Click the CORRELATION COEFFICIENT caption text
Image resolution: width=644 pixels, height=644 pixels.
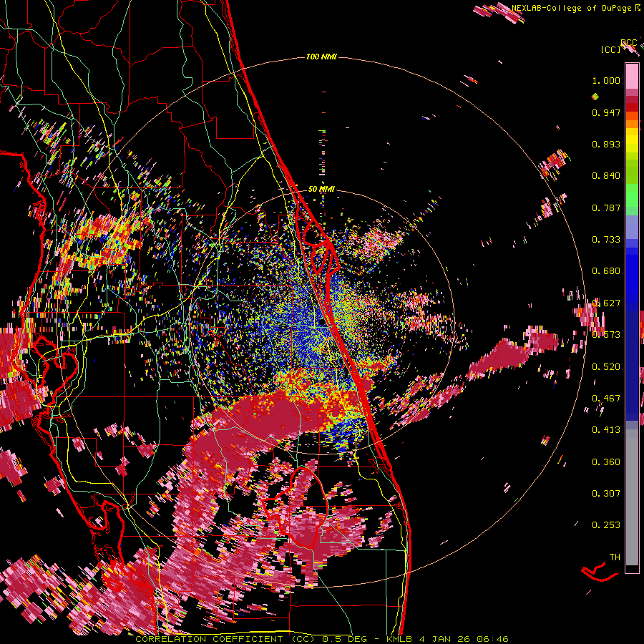[209, 639]
